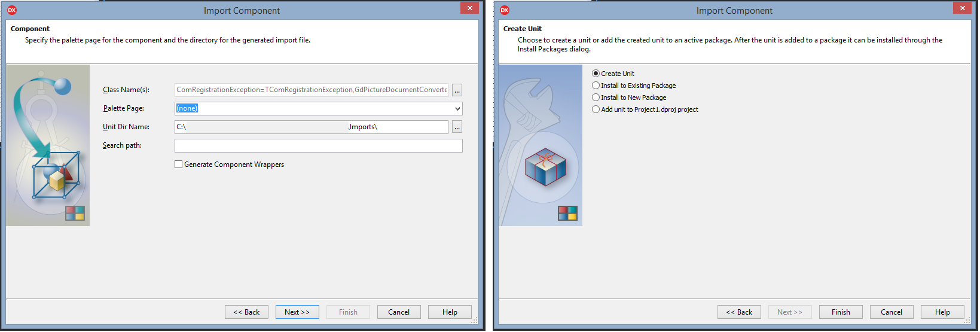Close the left Import Component dialog

click(x=469, y=8)
